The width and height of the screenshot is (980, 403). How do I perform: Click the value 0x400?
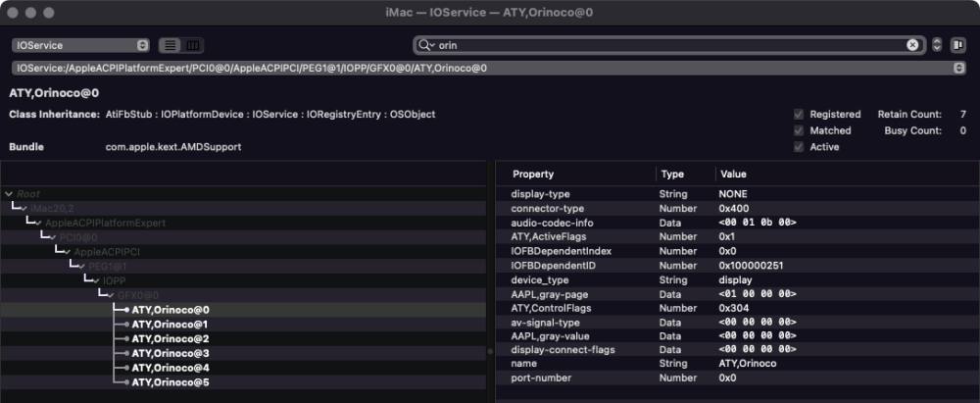[734, 209]
